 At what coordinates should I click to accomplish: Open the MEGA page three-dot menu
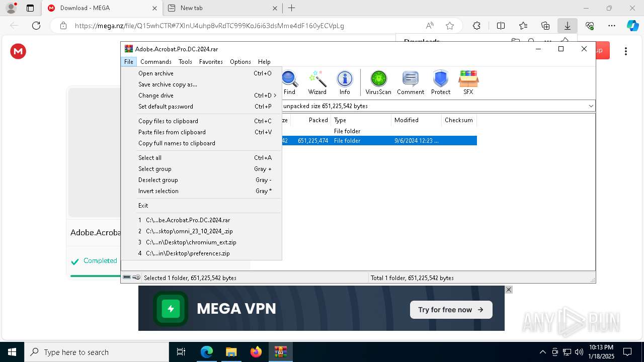(x=626, y=51)
